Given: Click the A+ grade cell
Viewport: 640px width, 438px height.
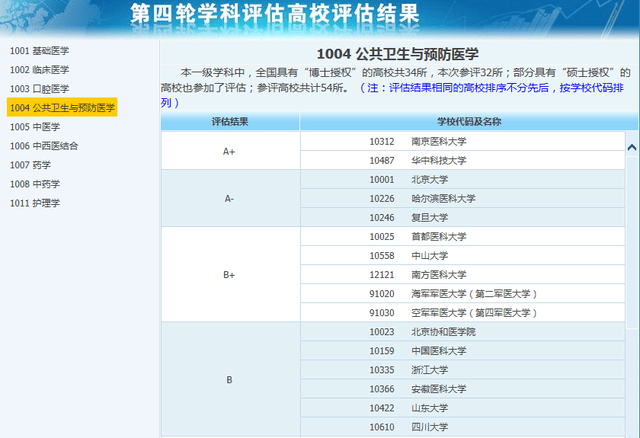Looking at the screenshot, I should [x=229, y=151].
